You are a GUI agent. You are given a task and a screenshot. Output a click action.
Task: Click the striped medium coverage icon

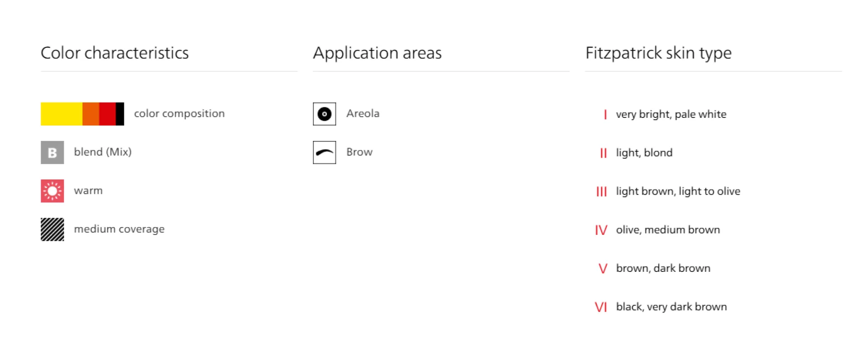52,229
